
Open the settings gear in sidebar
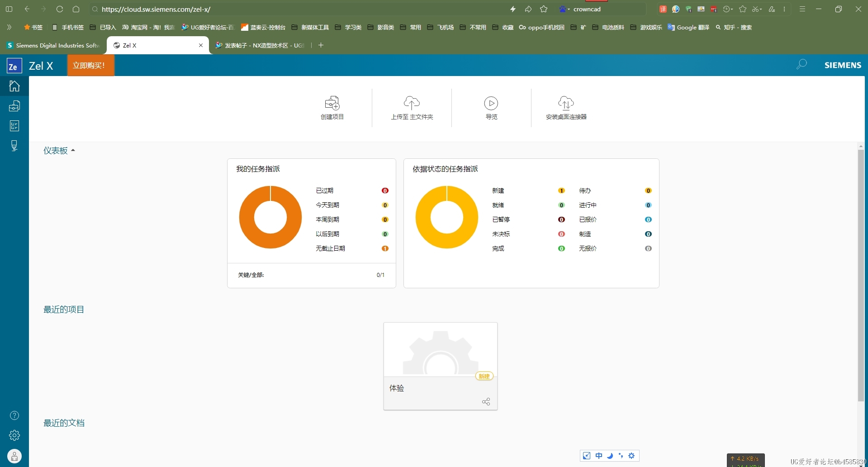14,435
